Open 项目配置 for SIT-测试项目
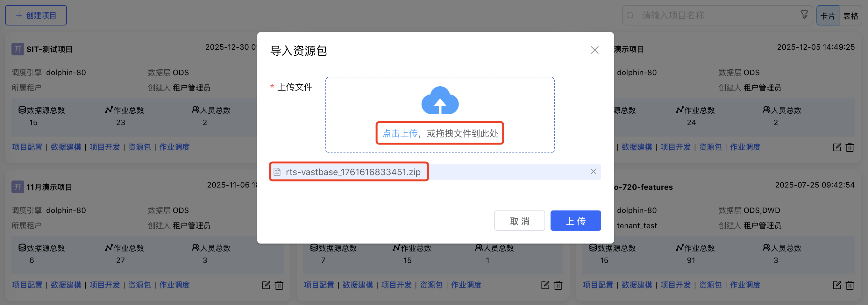 pos(27,147)
